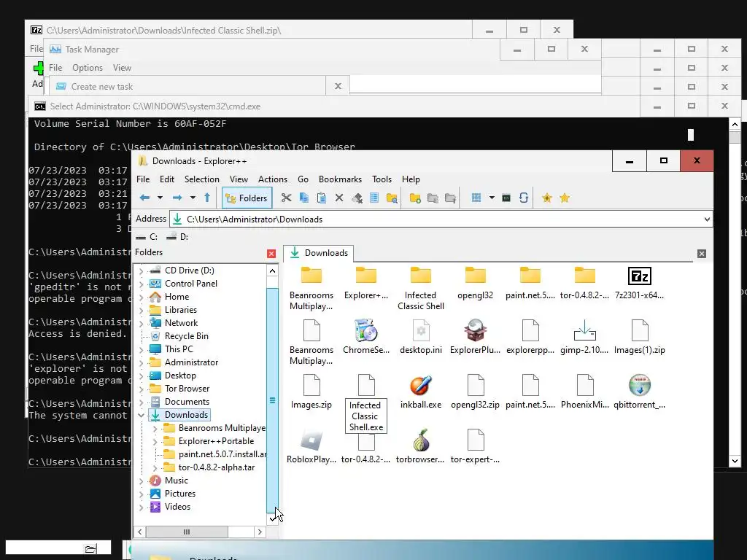The width and height of the screenshot is (747, 560).
Task: Permanently delete using the shredder icon
Action: [x=357, y=198]
